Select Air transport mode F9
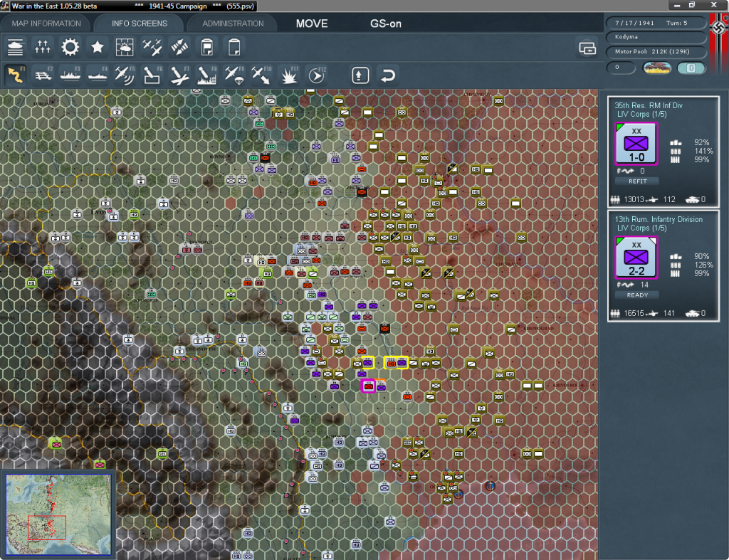Viewport: 729px width, 560px height. tap(234, 75)
